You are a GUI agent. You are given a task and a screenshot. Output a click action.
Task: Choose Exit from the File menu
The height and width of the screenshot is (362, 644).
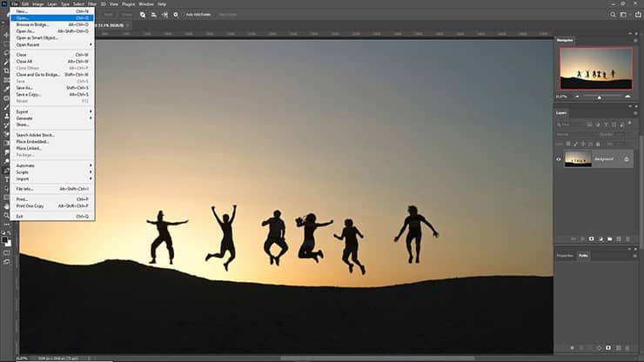52,216
